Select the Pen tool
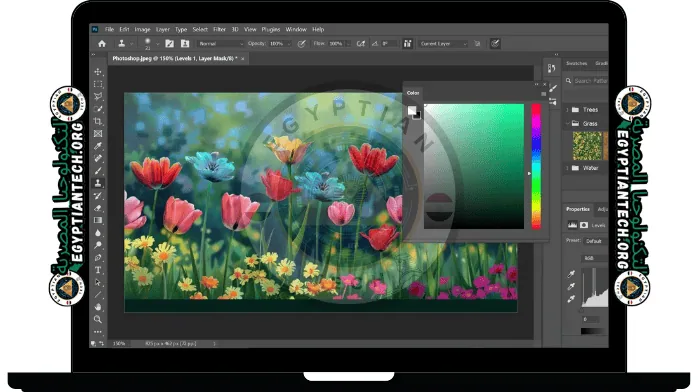The image size is (698, 392). coord(98,258)
